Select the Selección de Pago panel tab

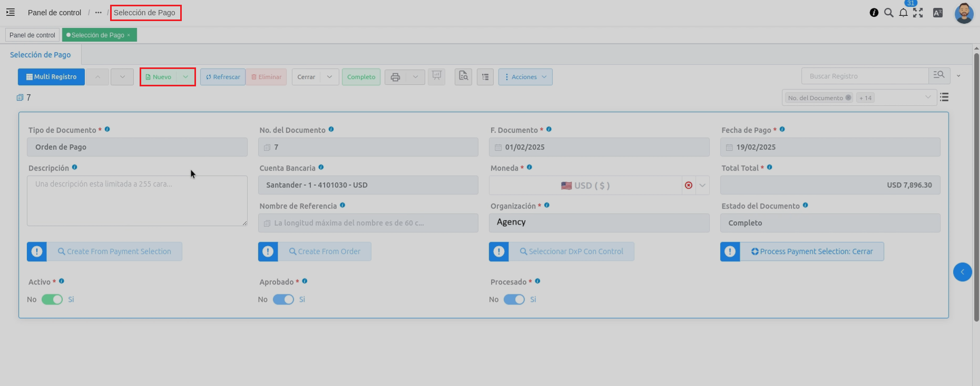[40, 55]
